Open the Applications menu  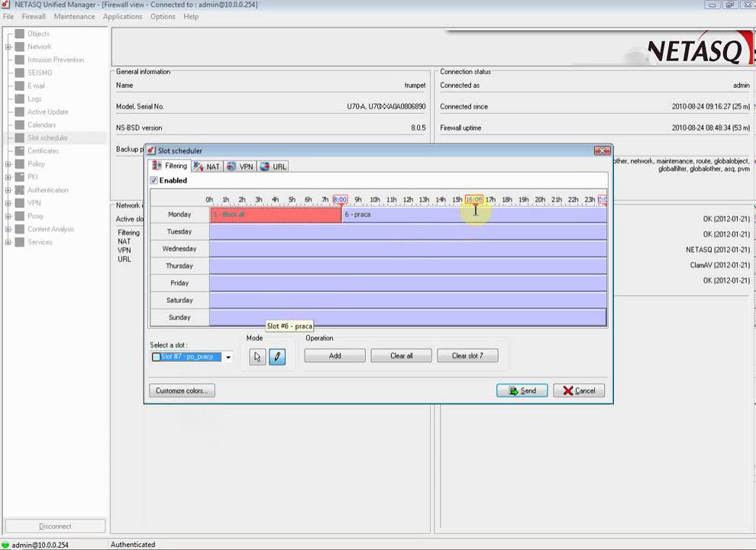pos(122,16)
